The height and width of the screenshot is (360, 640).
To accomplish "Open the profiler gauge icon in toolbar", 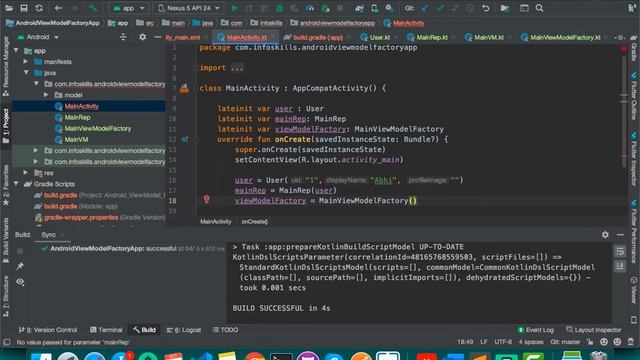I will (310, 8).
